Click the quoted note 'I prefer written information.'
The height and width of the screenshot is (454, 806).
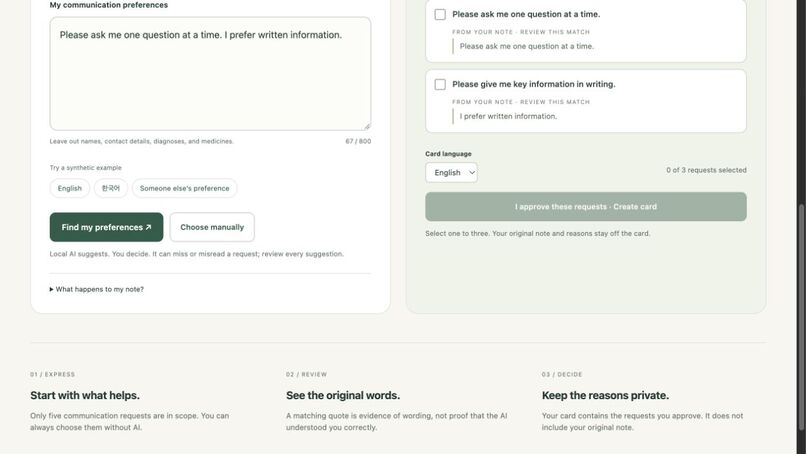tap(508, 116)
